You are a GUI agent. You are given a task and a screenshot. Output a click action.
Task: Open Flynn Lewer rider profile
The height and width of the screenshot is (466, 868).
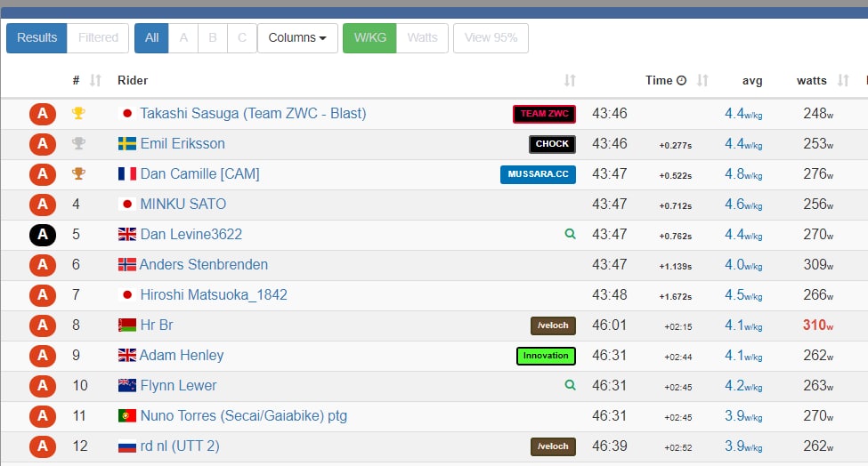[x=178, y=385]
